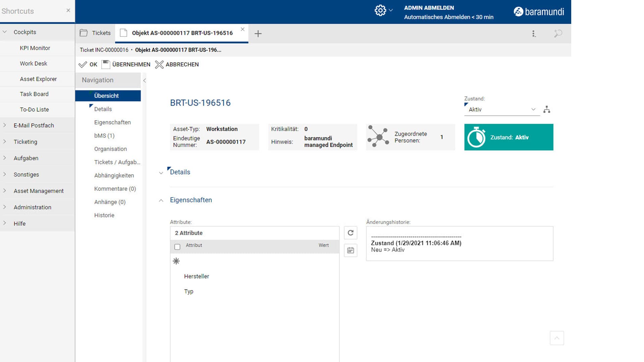Click the stopwatch Zustand Aktiv tile
644x362 pixels.
click(508, 137)
